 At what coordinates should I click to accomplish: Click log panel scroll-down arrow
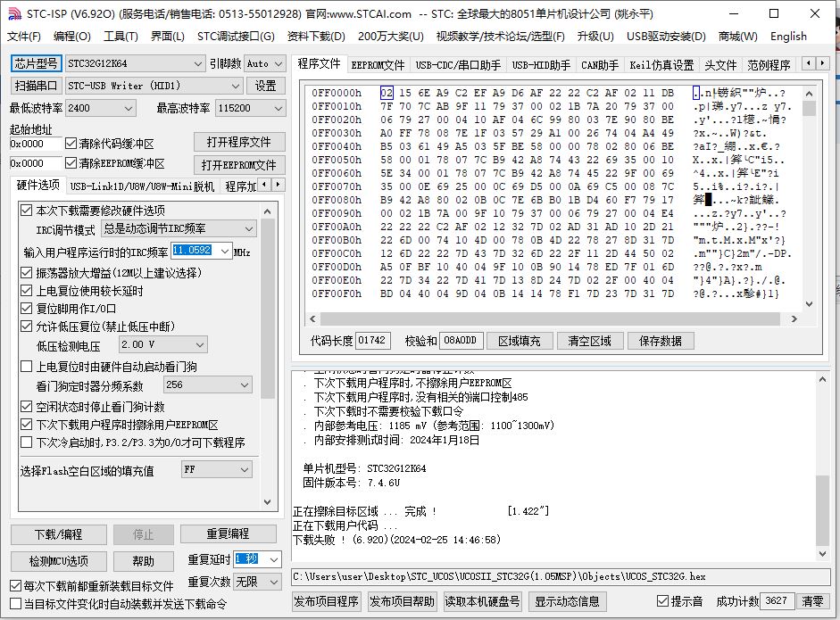point(822,554)
